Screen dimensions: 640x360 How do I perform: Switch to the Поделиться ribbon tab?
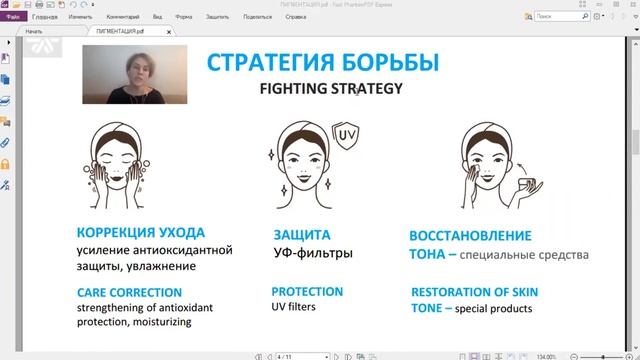(x=258, y=17)
